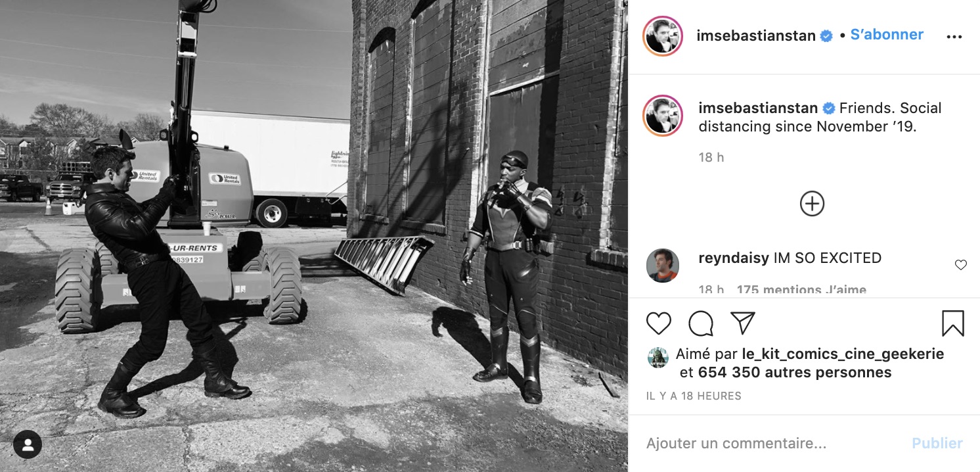View the 654 350 autres personnes likes list
Viewport: 980px width, 472px height.
[x=795, y=372]
